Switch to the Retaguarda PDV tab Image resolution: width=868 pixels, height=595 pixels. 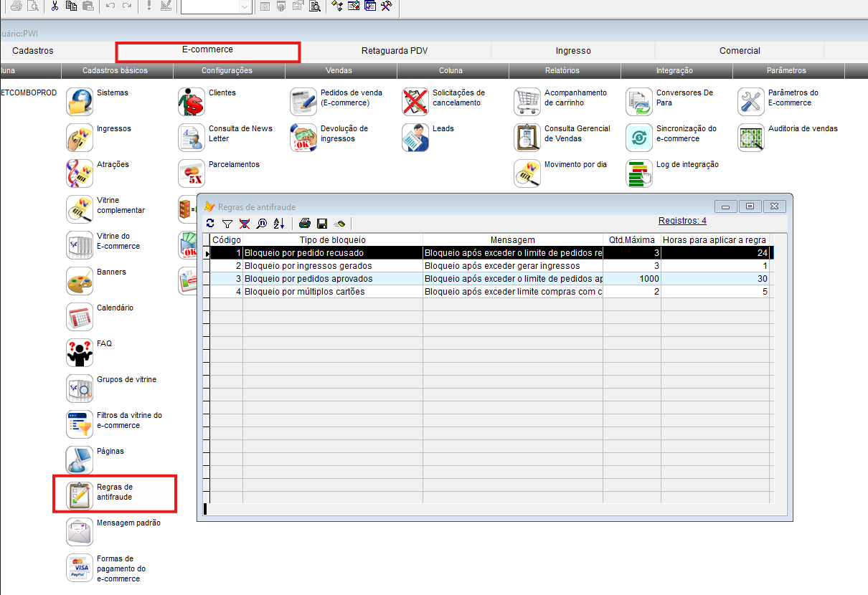pos(395,51)
